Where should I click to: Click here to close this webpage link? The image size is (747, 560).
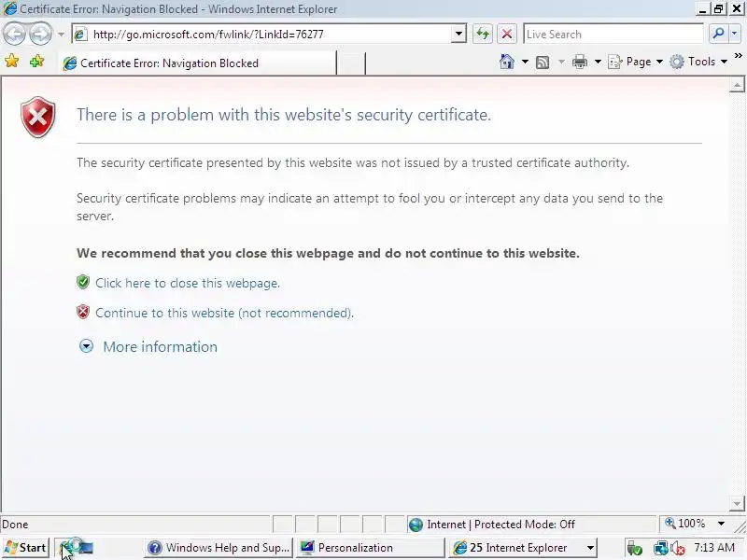[x=188, y=283]
